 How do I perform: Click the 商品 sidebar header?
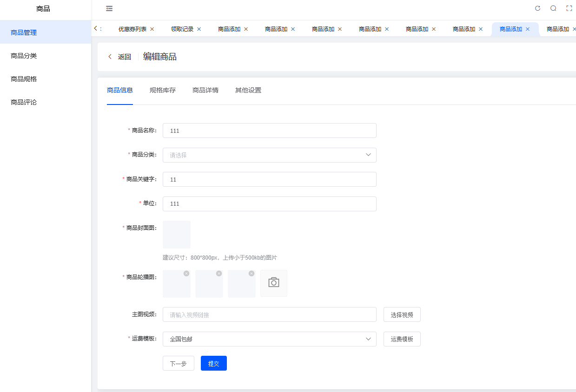coord(43,8)
